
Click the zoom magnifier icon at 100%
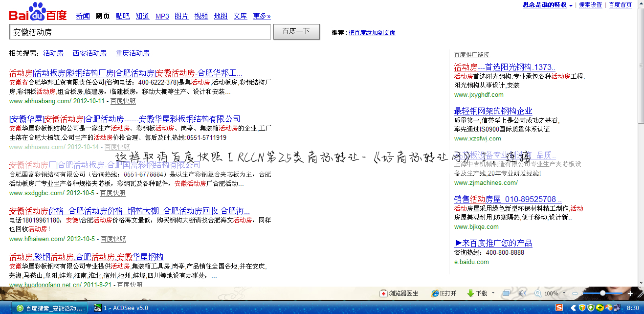click(538, 293)
